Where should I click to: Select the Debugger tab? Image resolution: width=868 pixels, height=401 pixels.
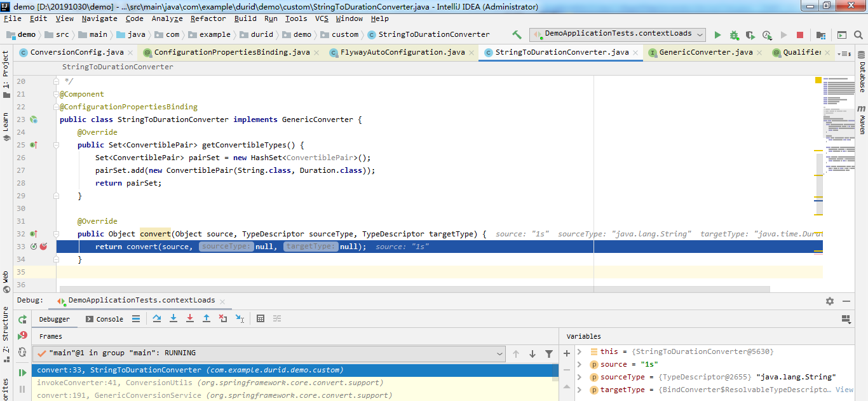point(55,319)
